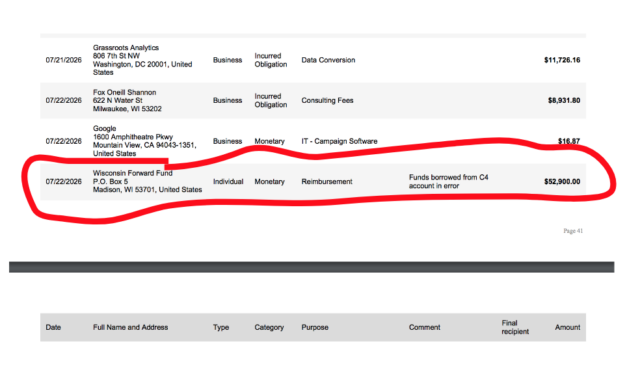Select the Fox Oneill Shannon address
This screenshot has width=627, height=376.
(x=127, y=100)
